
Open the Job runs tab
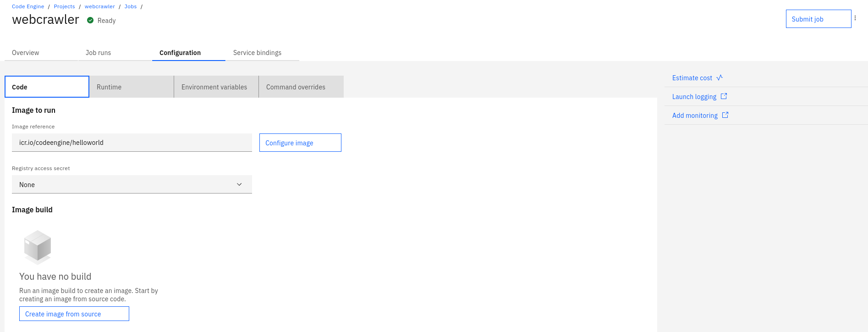(x=98, y=53)
